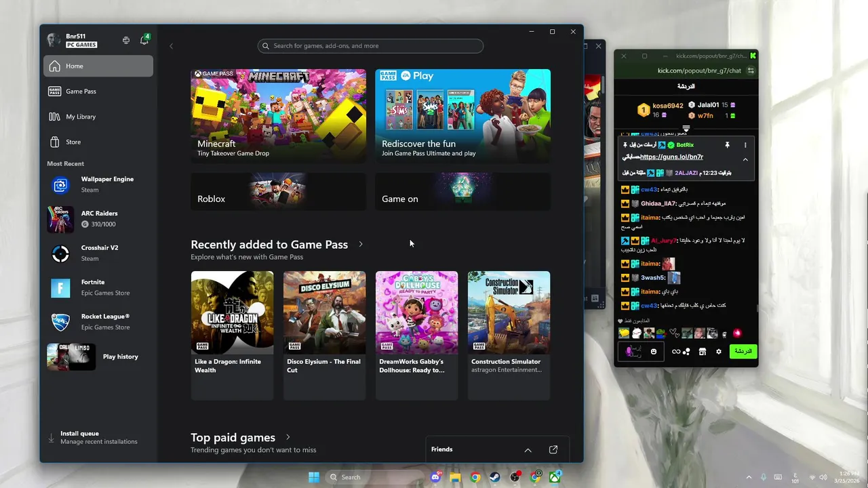Open Play history in sidebar
This screenshot has height=488, width=868.
click(98, 357)
